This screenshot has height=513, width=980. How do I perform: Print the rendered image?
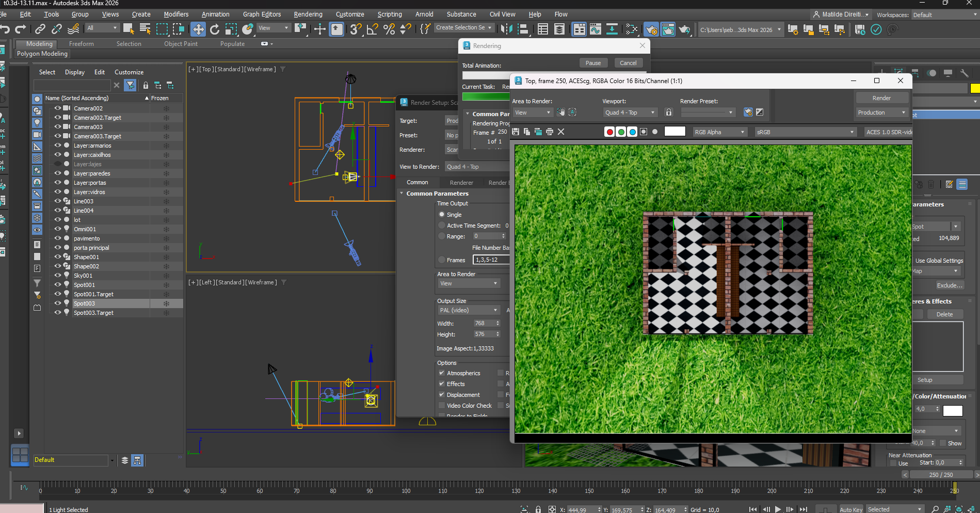point(550,132)
